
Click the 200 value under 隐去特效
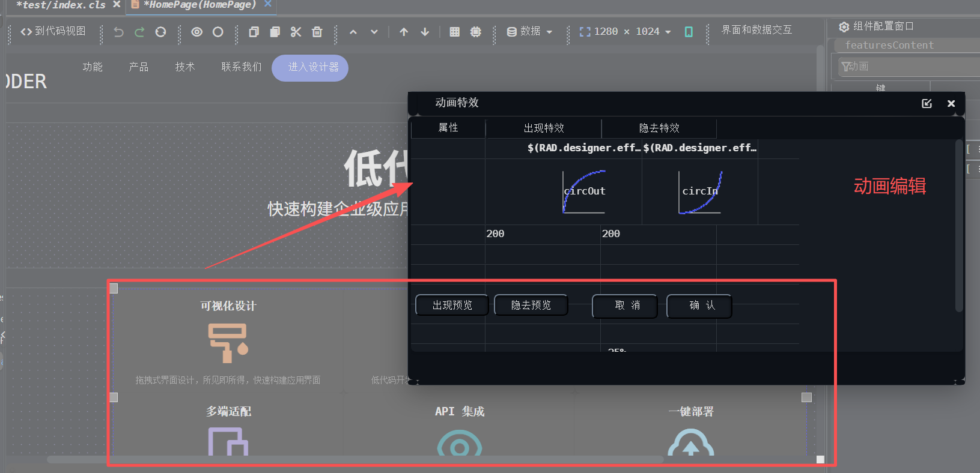click(x=611, y=234)
